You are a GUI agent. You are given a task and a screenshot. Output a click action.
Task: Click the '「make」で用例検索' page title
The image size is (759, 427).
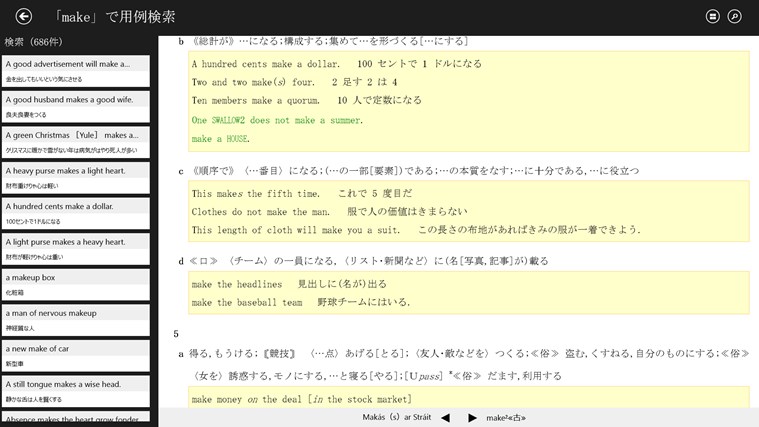(x=115, y=17)
